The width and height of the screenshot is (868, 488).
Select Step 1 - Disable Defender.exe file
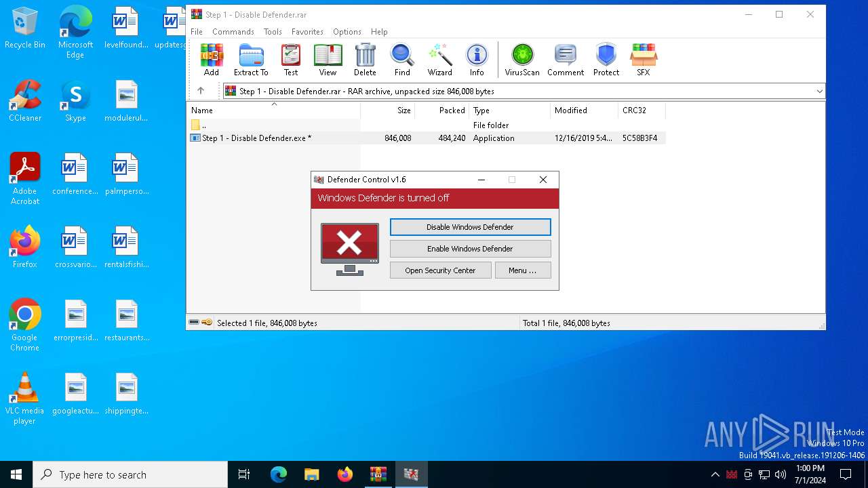[427, 138]
